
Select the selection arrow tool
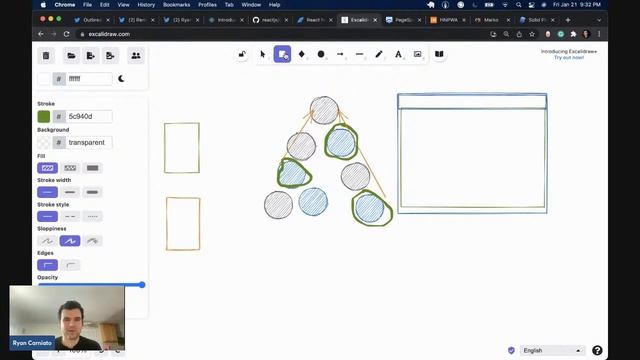click(x=263, y=54)
